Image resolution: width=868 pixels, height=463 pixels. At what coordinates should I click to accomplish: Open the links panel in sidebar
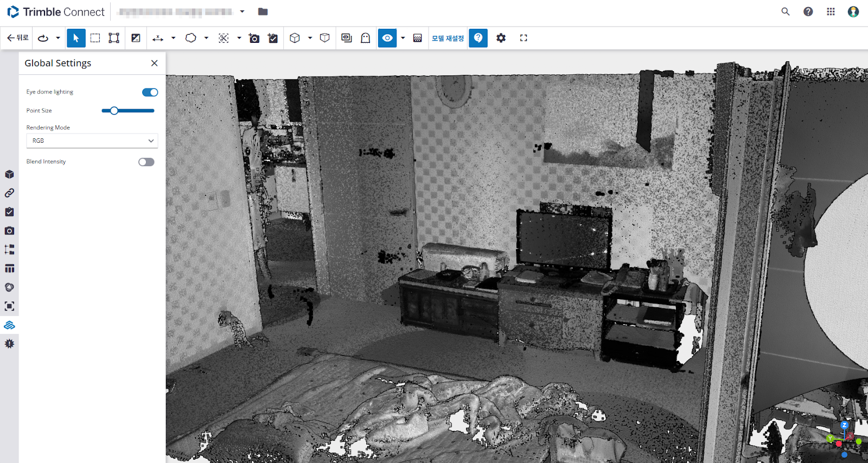coord(9,193)
